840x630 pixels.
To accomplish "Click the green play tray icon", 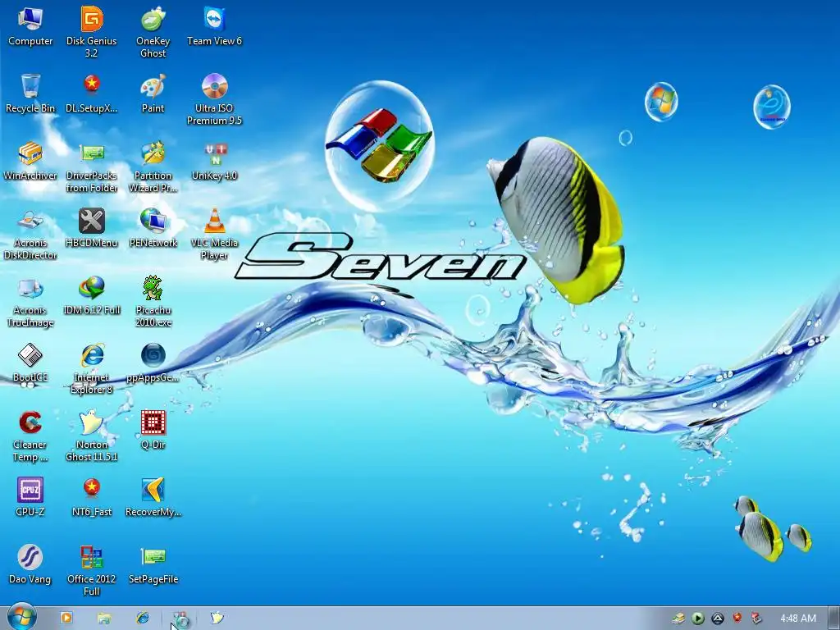I will coord(698,619).
